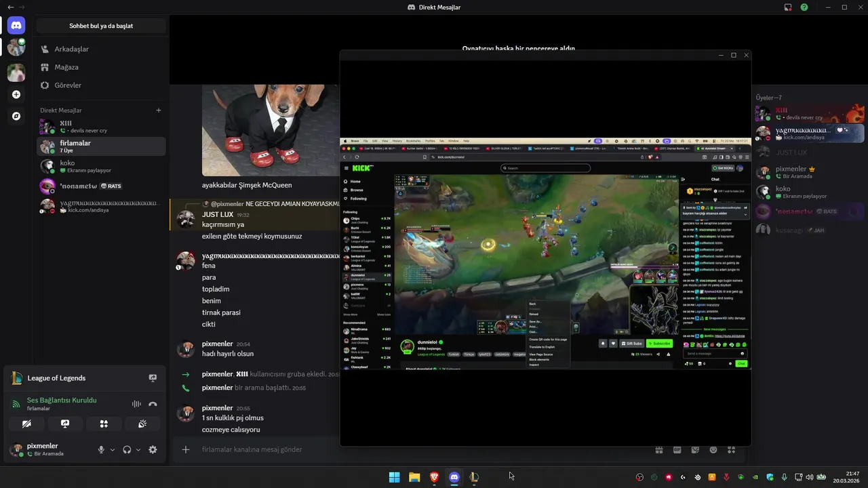Open pixmenler user panel avatar
The width and height of the screenshot is (868, 488).
click(x=16, y=449)
